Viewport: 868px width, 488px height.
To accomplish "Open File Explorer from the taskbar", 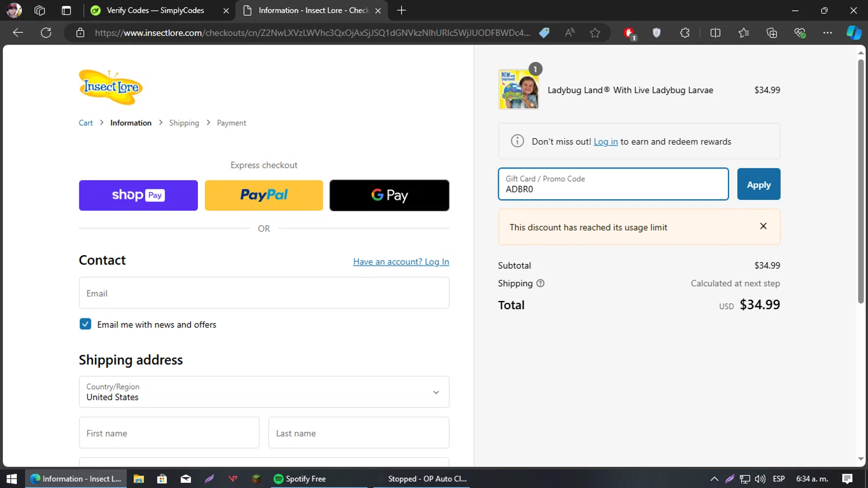I will (x=138, y=479).
